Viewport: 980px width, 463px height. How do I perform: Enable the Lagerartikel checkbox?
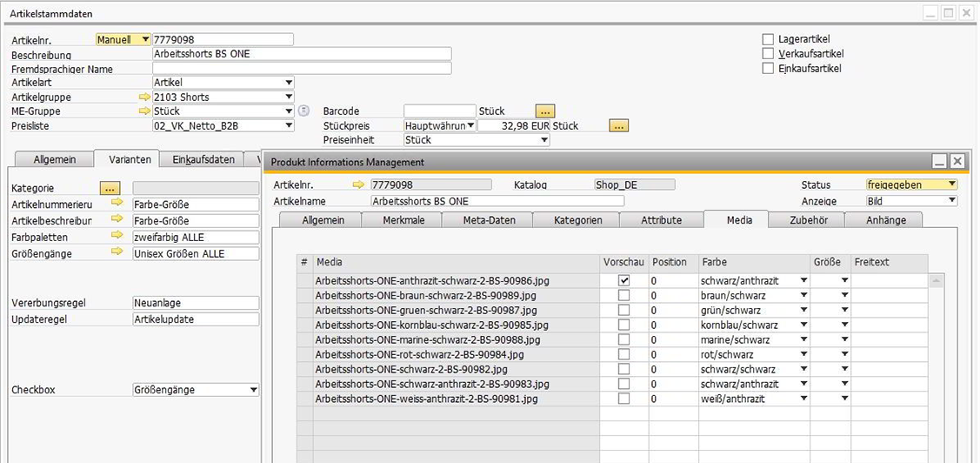(x=768, y=39)
